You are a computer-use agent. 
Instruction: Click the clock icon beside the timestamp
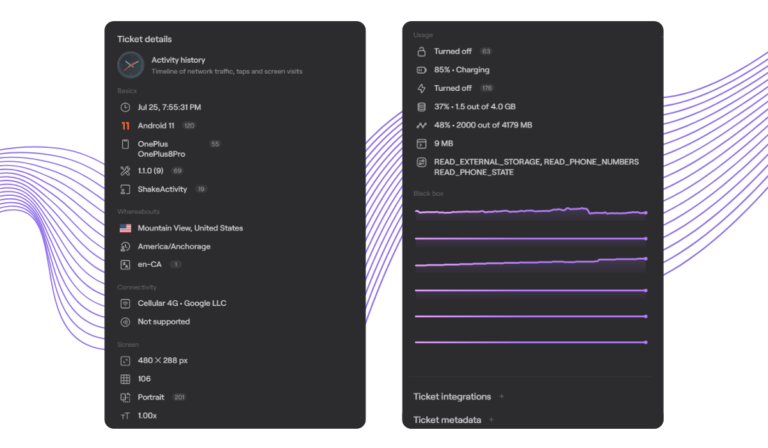pos(125,107)
